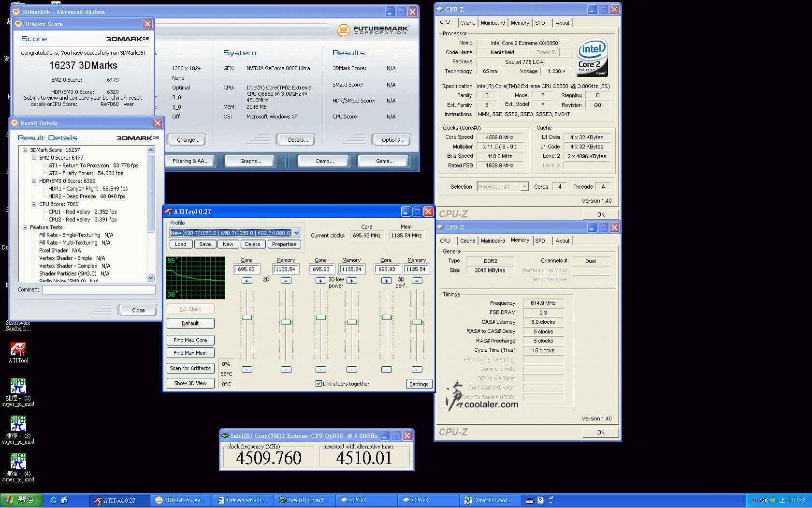Open the SPD tab in upper CPU-Z
This screenshot has height=508, width=812.
540,23
